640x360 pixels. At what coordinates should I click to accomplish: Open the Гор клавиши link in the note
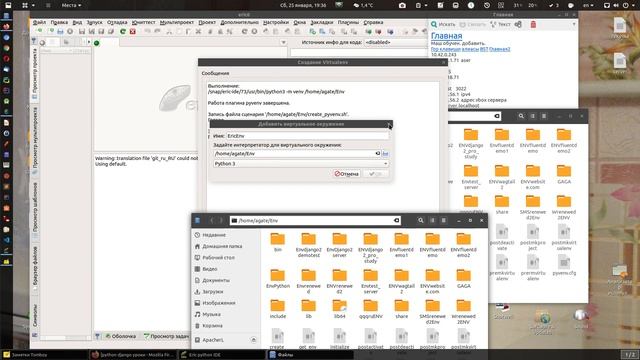[x=446, y=49]
